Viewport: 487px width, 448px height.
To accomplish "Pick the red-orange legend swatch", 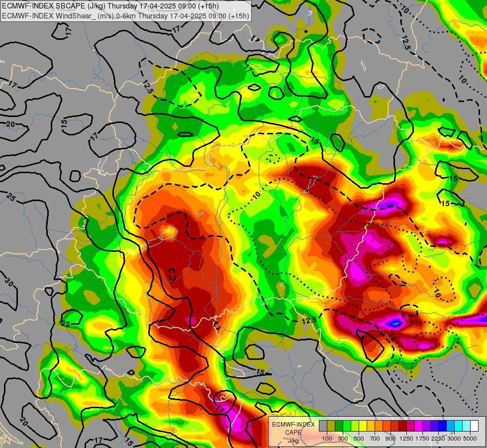I will tap(387, 426).
